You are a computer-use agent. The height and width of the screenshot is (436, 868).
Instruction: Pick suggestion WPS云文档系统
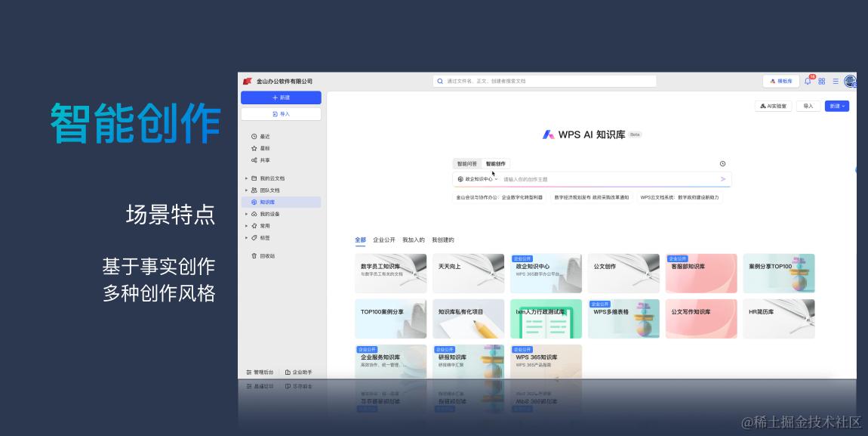pos(679,197)
